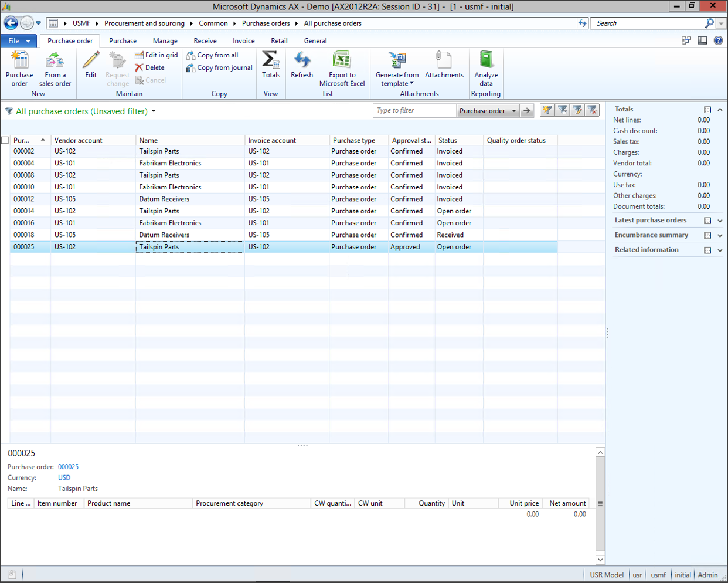Image resolution: width=728 pixels, height=583 pixels.
Task: Refresh the purchase order list
Action: [302, 60]
